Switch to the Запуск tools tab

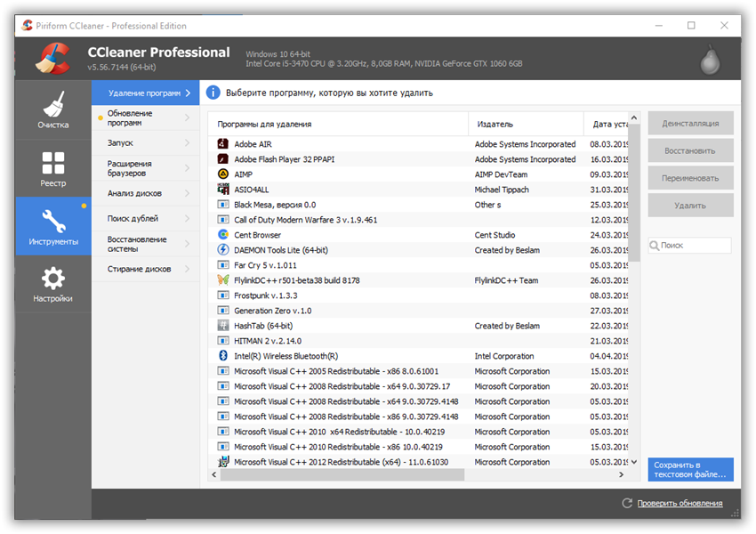121,142
